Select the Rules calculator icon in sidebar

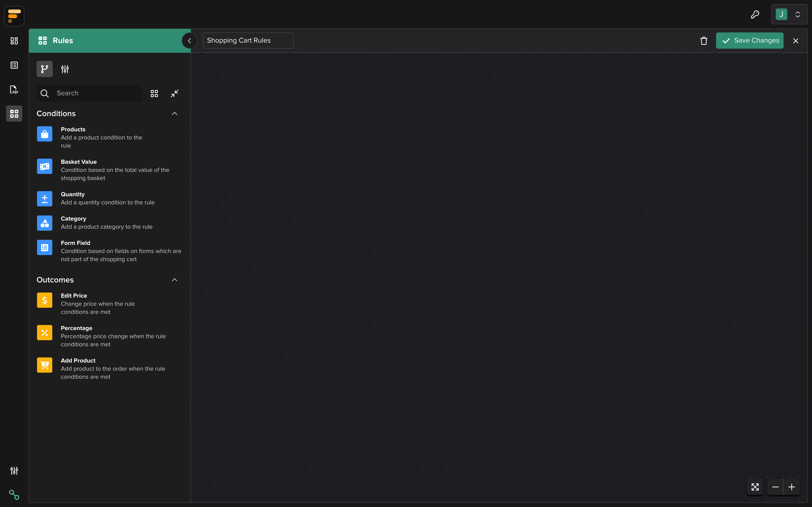[x=14, y=113]
